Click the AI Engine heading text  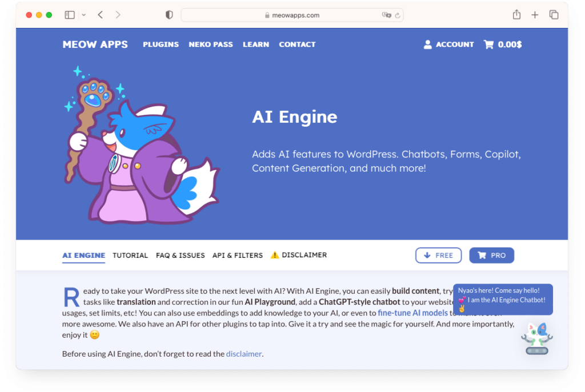[x=295, y=116]
